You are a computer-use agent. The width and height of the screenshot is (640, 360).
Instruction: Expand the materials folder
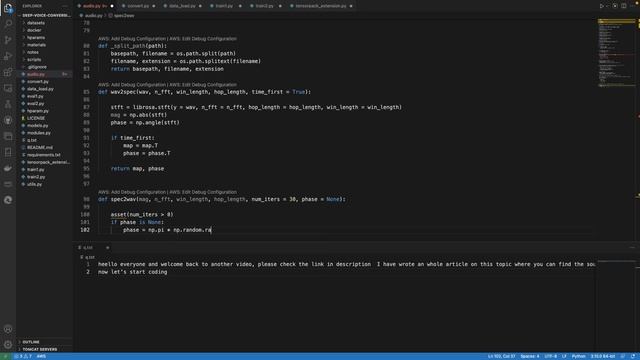(45, 45)
